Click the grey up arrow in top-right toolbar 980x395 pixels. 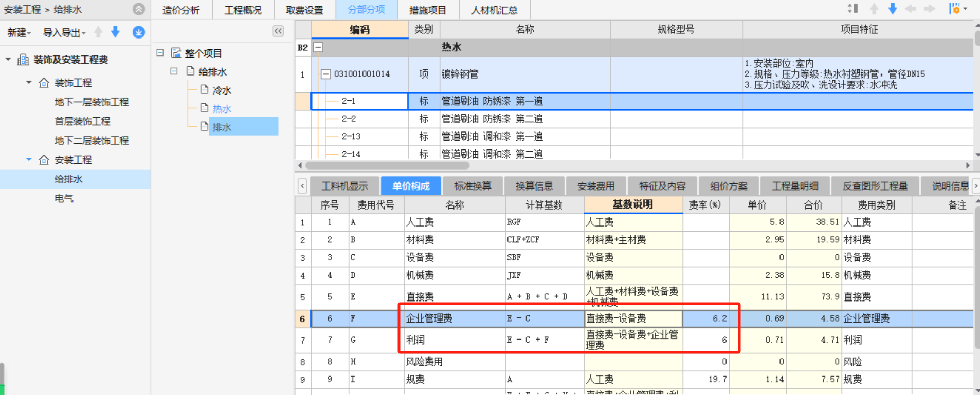[874, 9]
